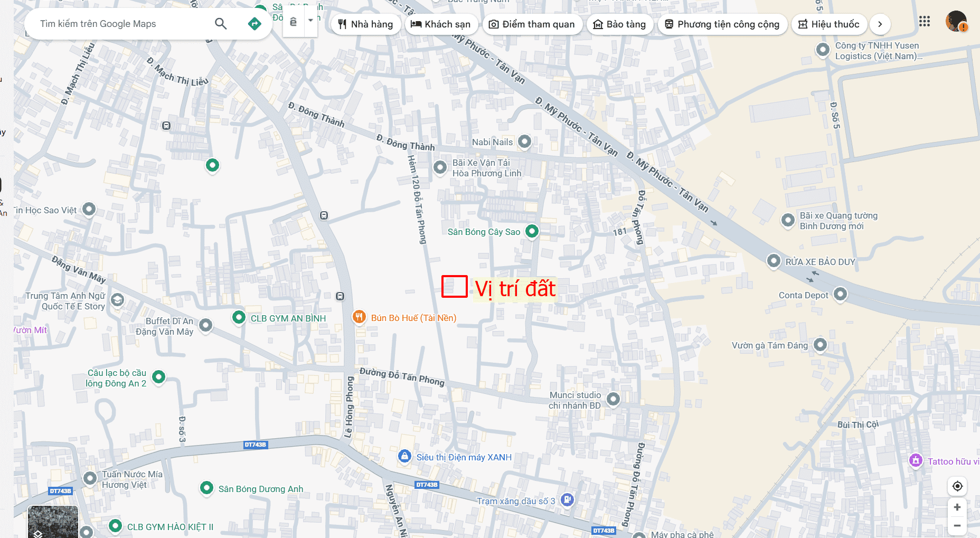Viewport: 980px width, 538px height.
Task: Open the Google account avatar
Action: (x=956, y=22)
